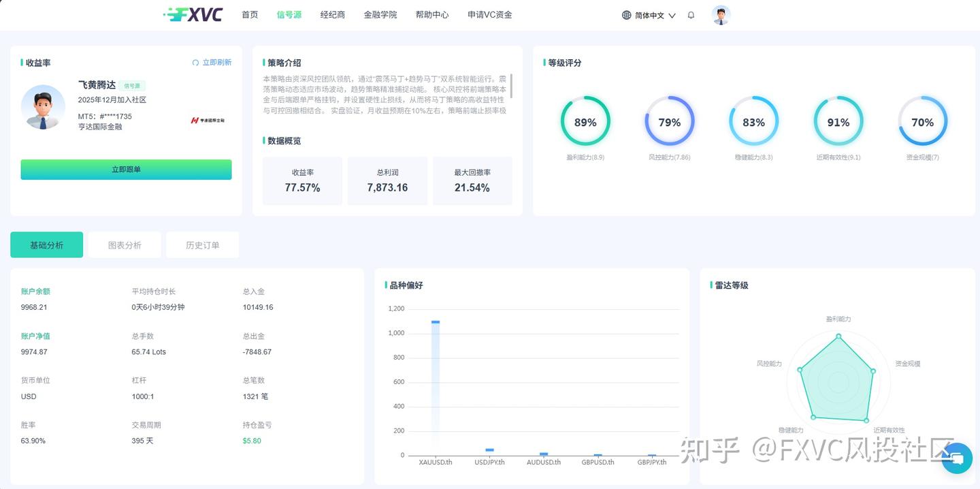Click the 总手数 value 65.74 Lots
Image resolution: width=980 pixels, height=489 pixels.
[149, 352]
